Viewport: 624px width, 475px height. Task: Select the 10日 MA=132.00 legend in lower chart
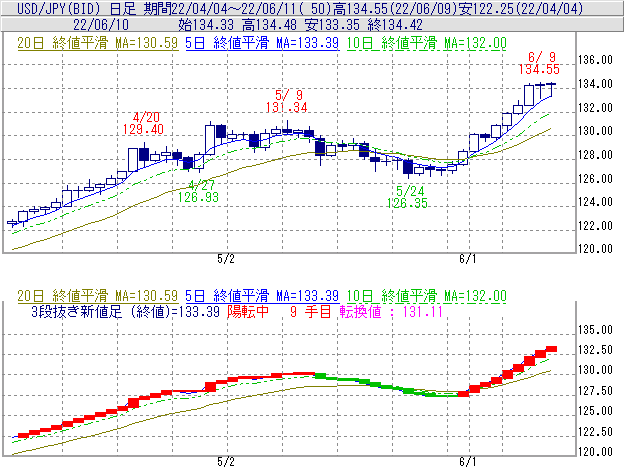point(427,296)
